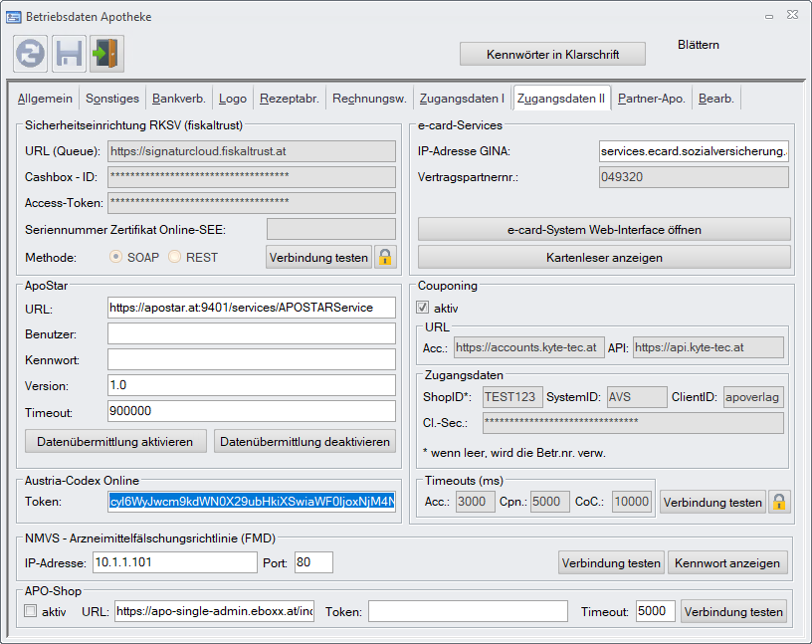Open the Zugangsdaten I tab
The width and height of the screenshot is (812, 644).
click(x=462, y=99)
